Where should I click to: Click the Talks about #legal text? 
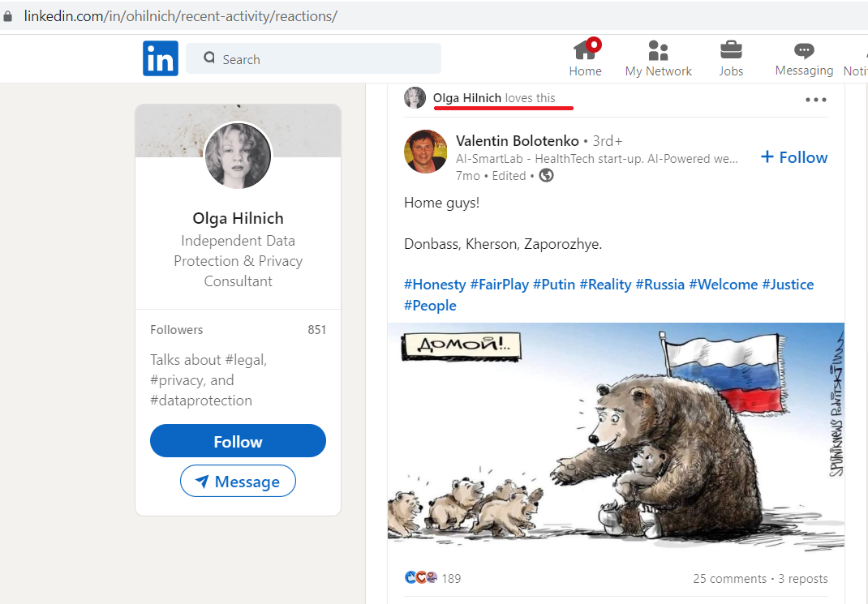click(208, 380)
